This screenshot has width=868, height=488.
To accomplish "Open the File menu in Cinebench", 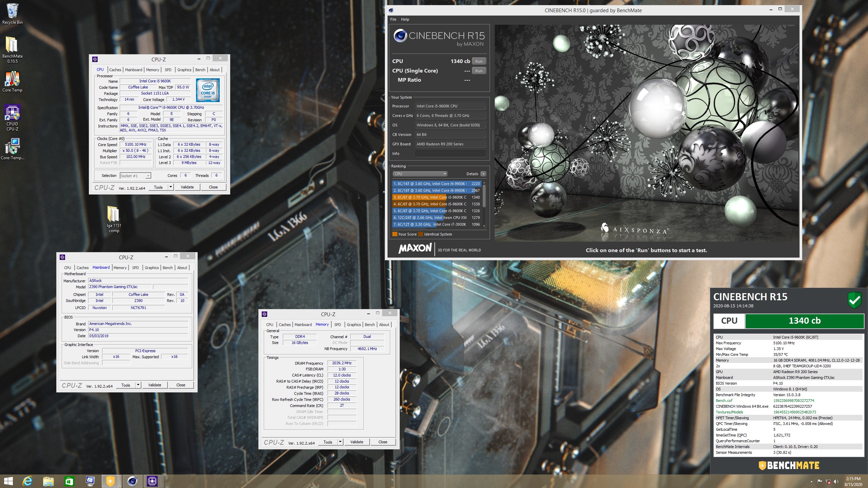I will pyautogui.click(x=393, y=19).
